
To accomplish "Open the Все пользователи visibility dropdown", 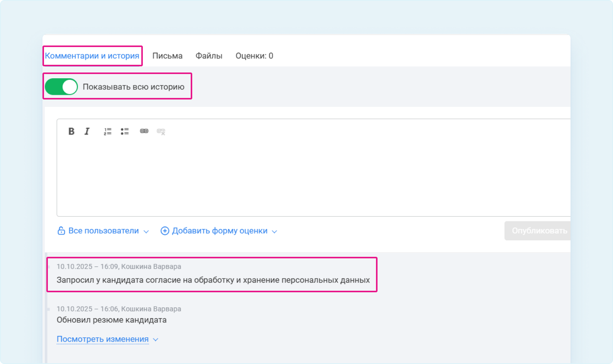I will coord(103,231).
